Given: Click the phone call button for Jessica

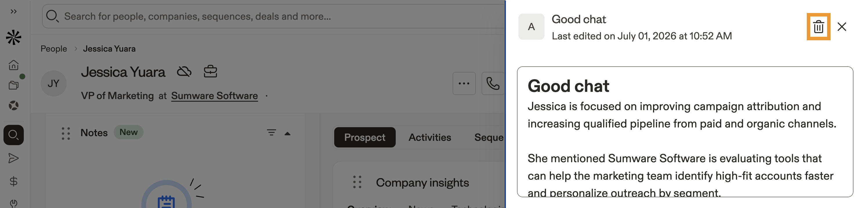Looking at the screenshot, I should [x=493, y=83].
